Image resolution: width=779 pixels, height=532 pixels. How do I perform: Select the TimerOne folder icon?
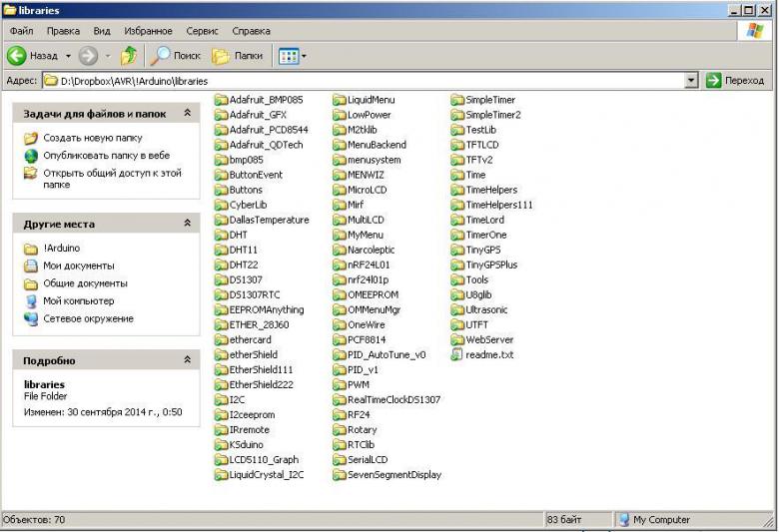coord(457,235)
